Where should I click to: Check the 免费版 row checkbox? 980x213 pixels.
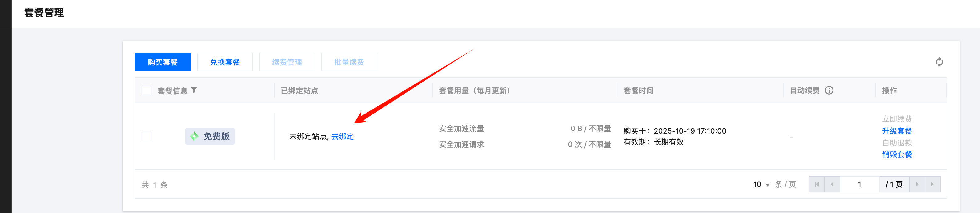(147, 136)
